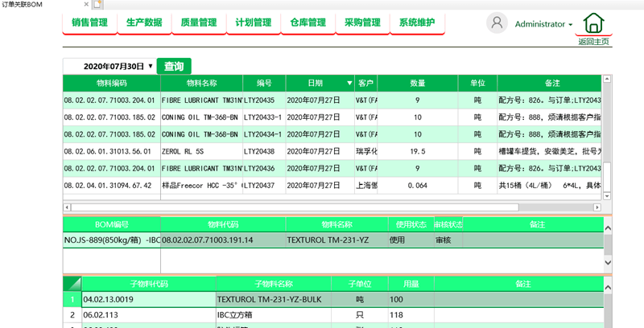Open the date picker dropdown arrow
This screenshot has height=328, width=644.
click(x=151, y=66)
